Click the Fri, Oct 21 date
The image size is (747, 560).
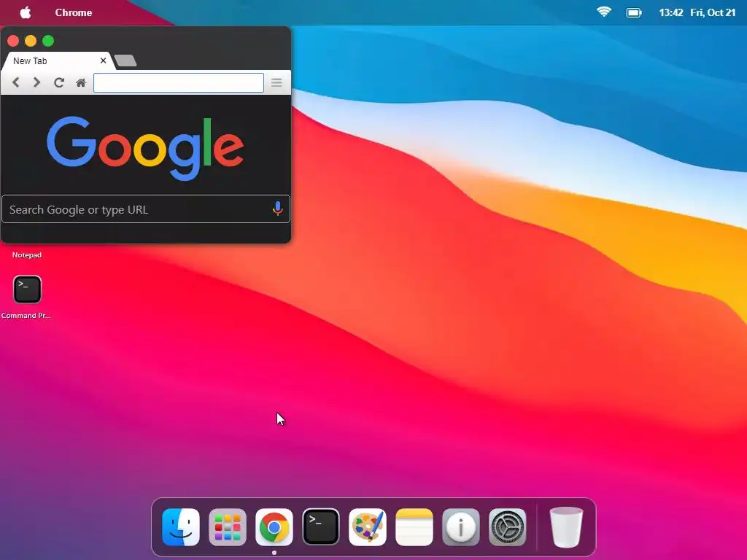pyautogui.click(x=713, y=12)
